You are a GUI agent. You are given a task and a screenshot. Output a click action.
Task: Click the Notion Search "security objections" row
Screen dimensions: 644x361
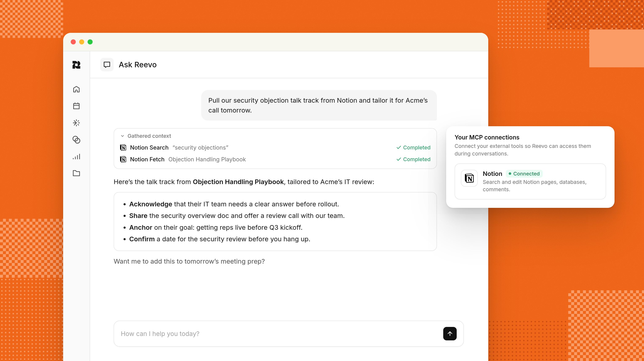click(275, 147)
